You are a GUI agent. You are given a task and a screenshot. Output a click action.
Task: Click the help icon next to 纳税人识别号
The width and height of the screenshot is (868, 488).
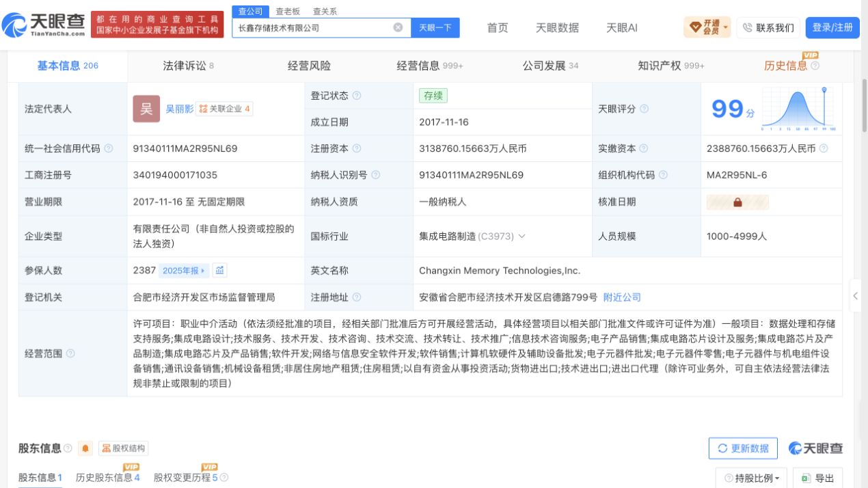[376, 175]
